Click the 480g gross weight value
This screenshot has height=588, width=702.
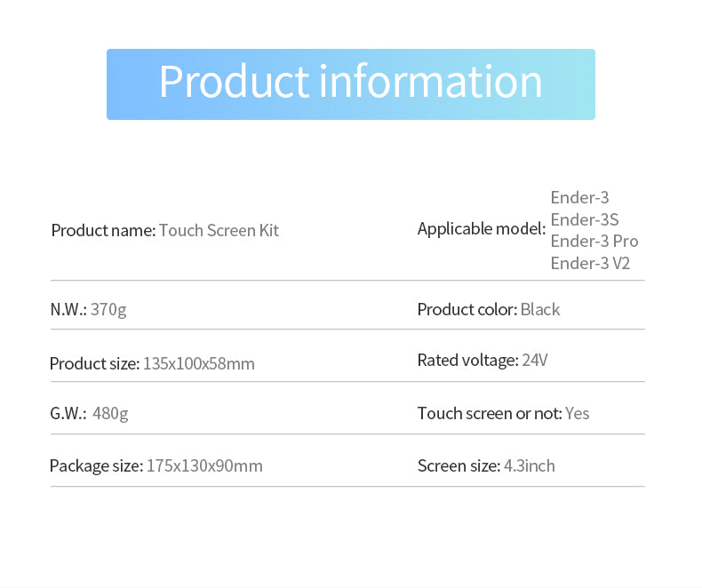[110, 414]
